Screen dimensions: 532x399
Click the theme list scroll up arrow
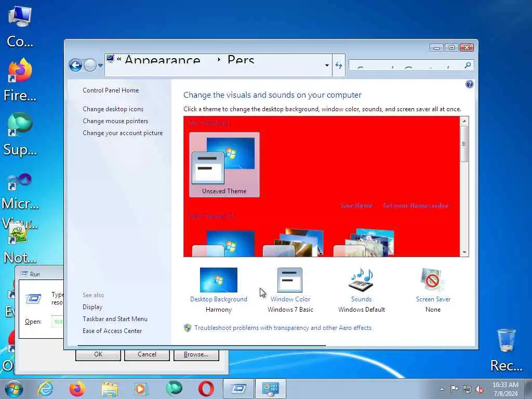coord(464,121)
